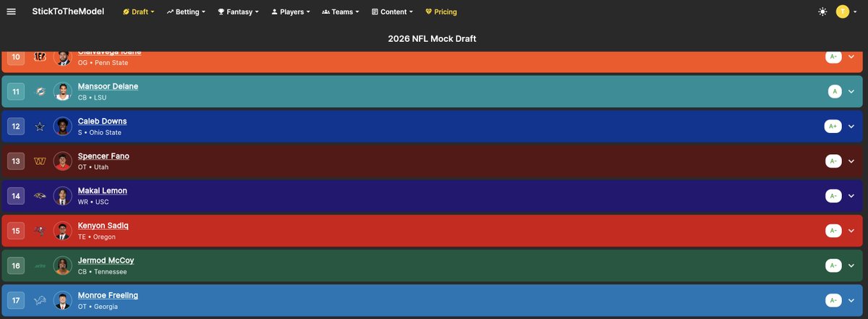Click the A grade badge for Mansoor Delane
The image size is (868, 319).
pos(834,92)
